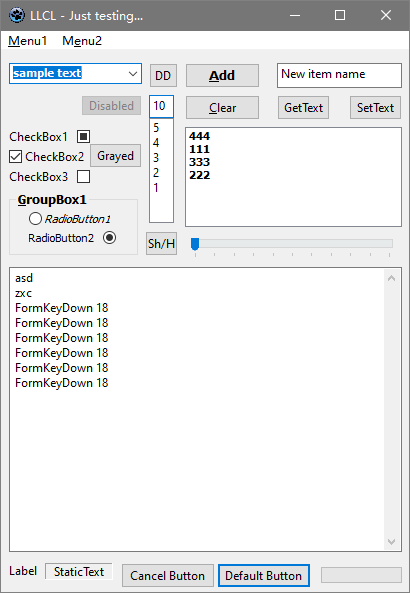The height and width of the screenshot is (593, 410).
Task: Click the 'asd' line in the memo
Action: 24,278
